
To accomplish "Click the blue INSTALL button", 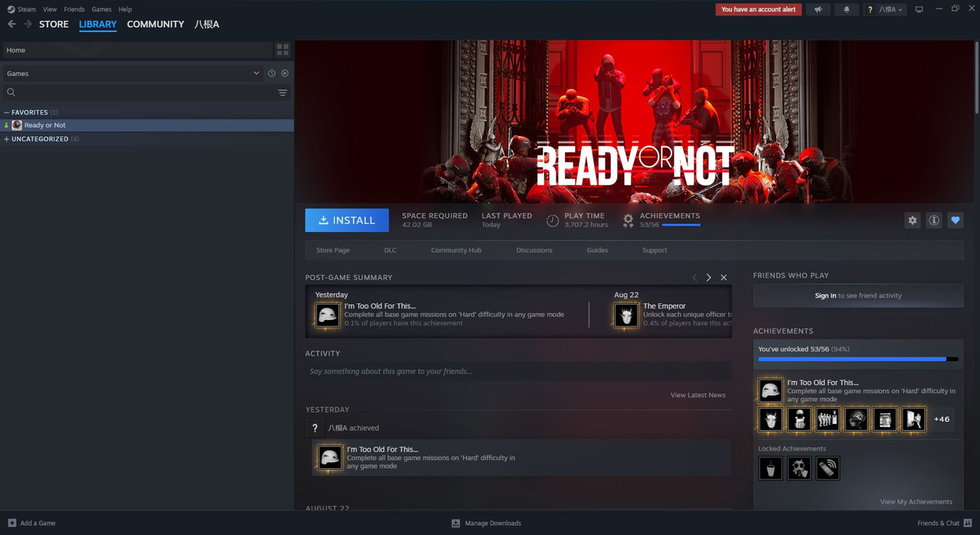I will [347, 220].
